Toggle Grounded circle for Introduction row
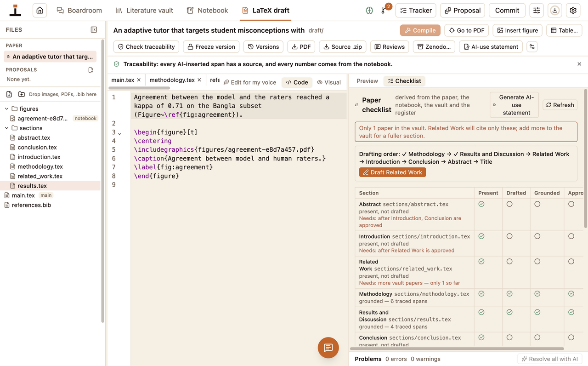Screen dimensions: 588x366 [x=537, y=236]
